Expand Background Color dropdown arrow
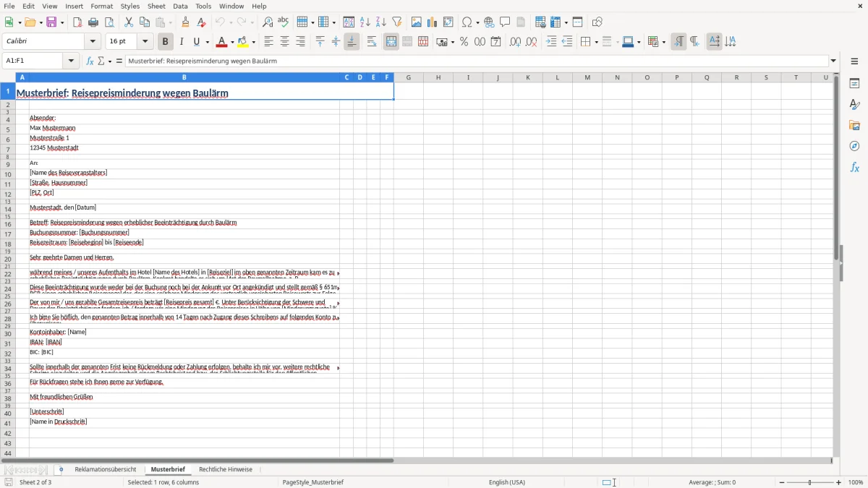This screenshot has height=488, width=868. pyautogui.click(x=254, y=42)
